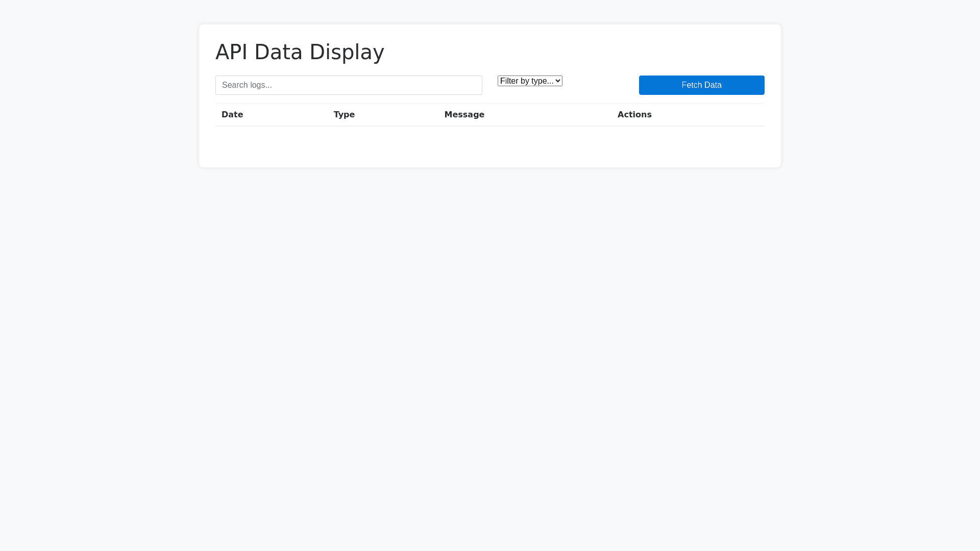Click the gray page background outside card
The image size is (980, 551).
click(490, 357)
